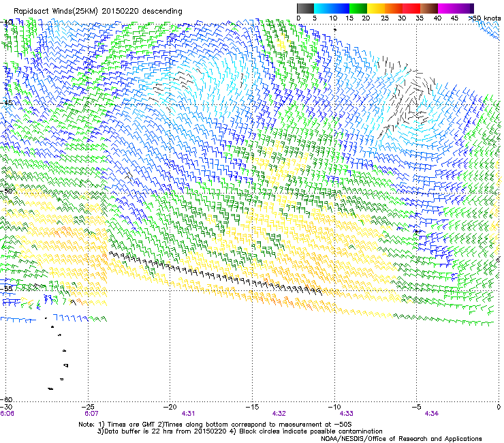The image size is (504, 443).
Task: Click the '>50 knots' legend label
Action: [485, 18]
